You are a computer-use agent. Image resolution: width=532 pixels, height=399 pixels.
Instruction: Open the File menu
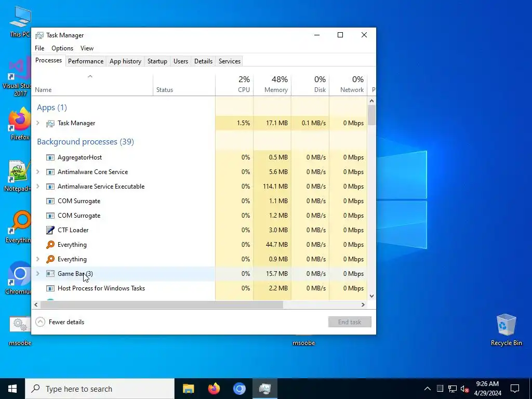point(39,48)
